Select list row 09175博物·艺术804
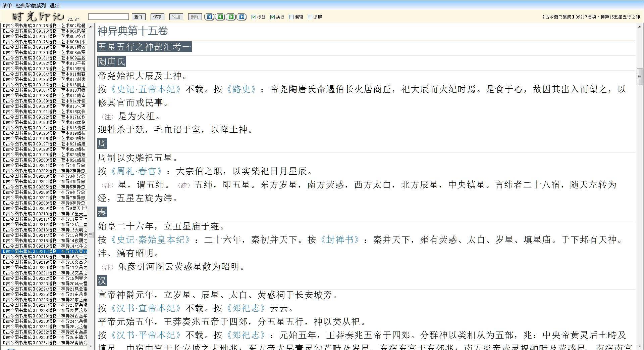 [44, 26]
